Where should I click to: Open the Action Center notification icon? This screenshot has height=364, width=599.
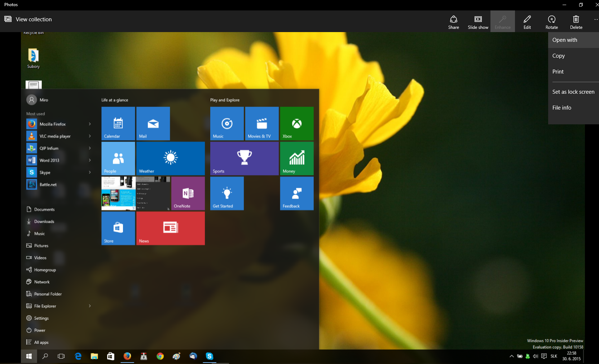544,356
